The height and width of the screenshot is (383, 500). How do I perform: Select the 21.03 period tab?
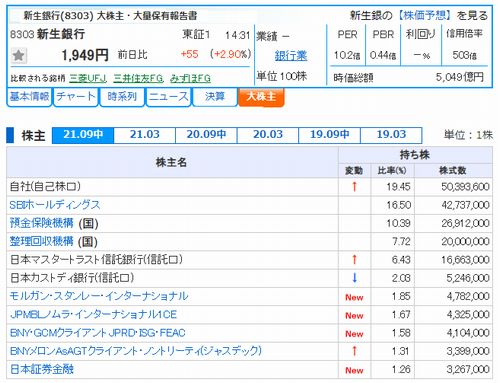click(x=145, y=135)
